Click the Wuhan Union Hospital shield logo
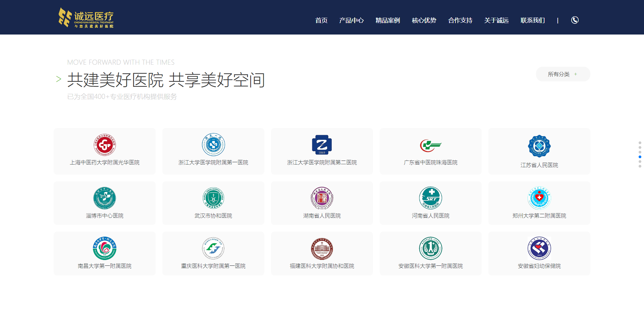Screen dimensions: 644x309 [213, 198]
